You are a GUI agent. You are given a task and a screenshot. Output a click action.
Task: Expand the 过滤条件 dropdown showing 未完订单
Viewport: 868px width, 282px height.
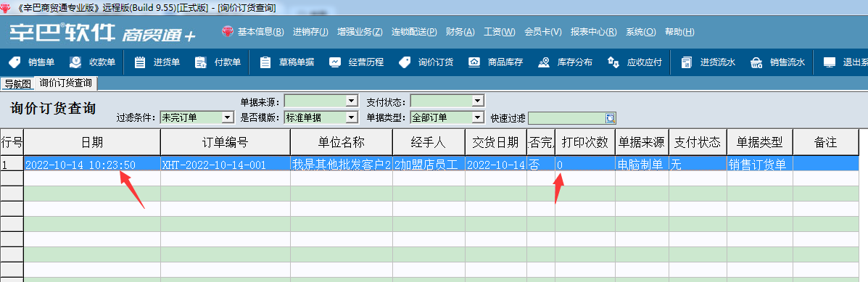(228, 117)
